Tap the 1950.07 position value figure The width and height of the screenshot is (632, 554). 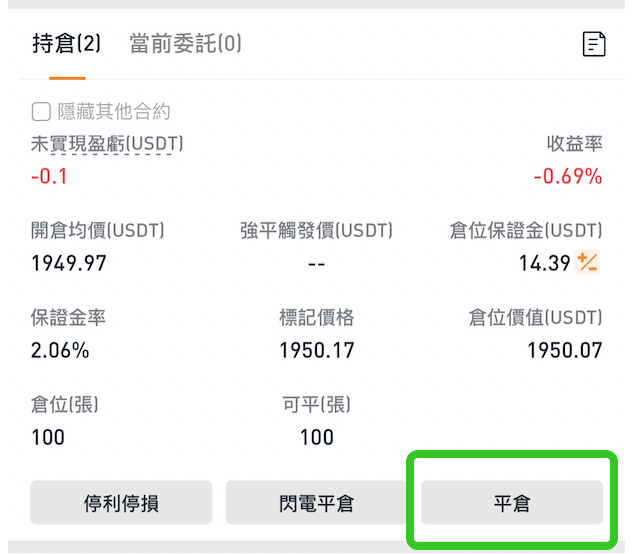565,350
